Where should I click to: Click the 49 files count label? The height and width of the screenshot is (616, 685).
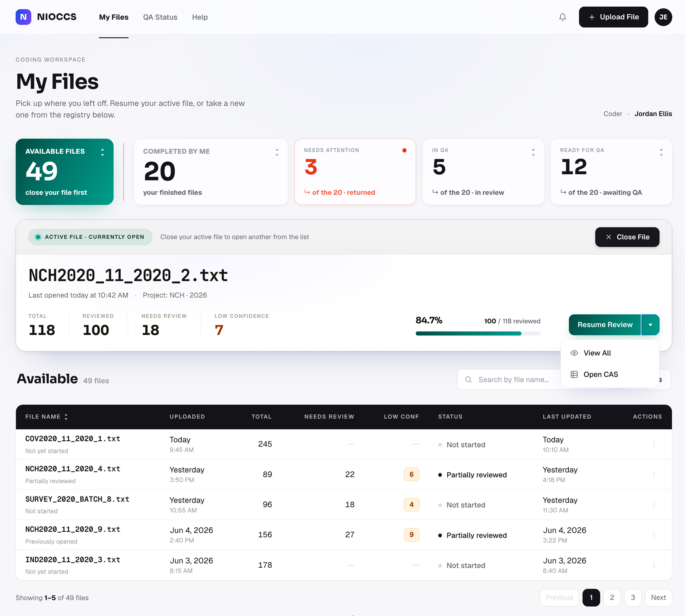pyautogui.click(x=96, y=381)
